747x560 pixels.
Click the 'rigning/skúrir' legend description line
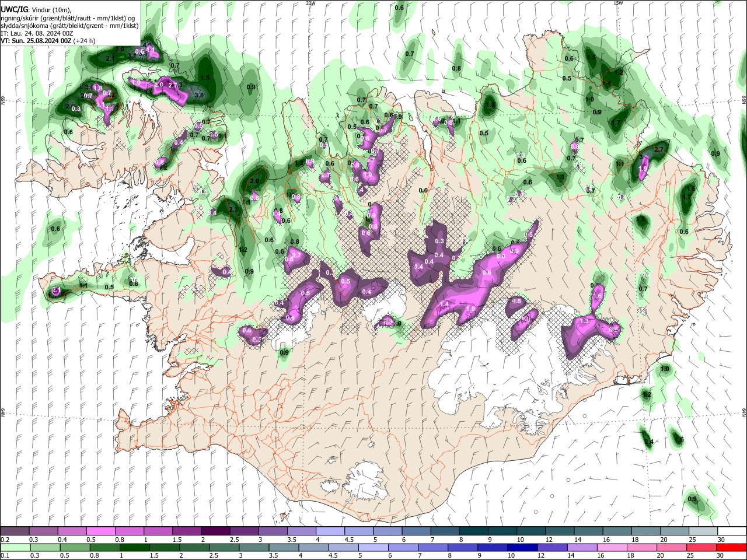(x=68, y=18)
